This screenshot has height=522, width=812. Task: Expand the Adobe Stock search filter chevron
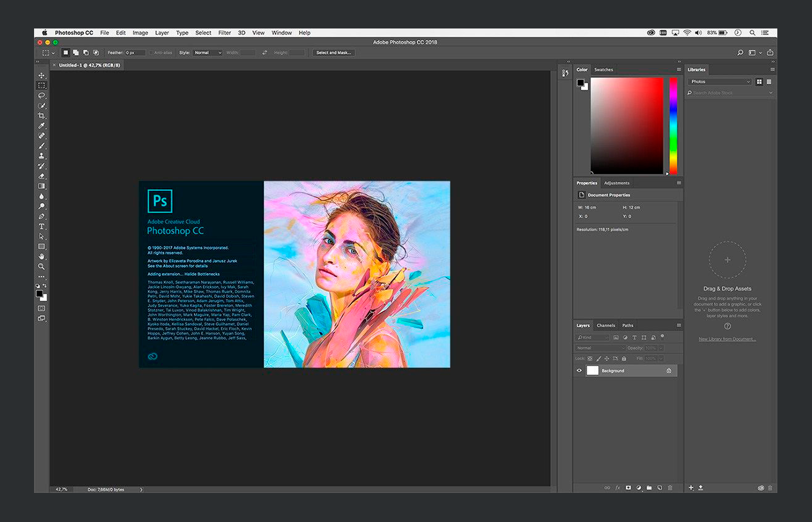click(x=771, y=93)
